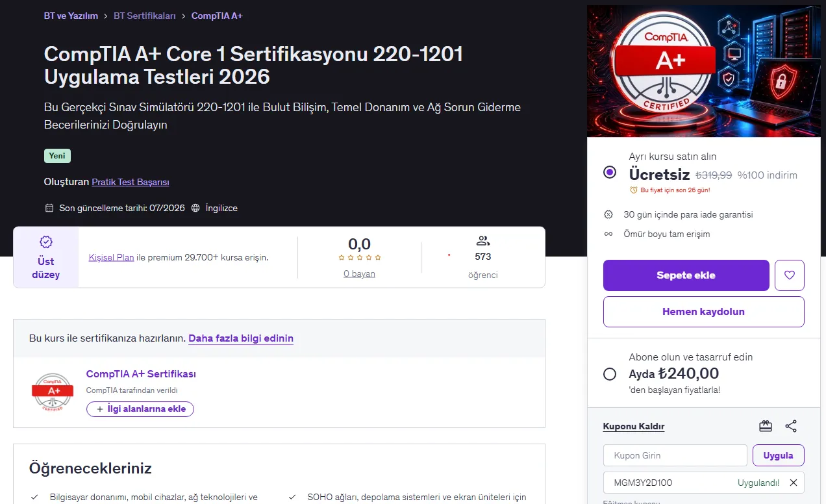Viewport: 826px width, 504px height.
Task: Click the Uygulandı! coupon status text
Action: pos(758,483)
